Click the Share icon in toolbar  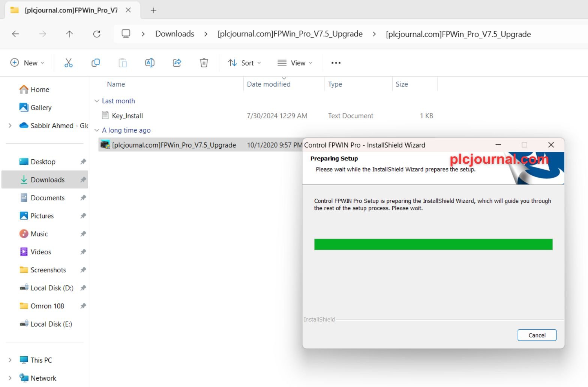tap(177, 63)
